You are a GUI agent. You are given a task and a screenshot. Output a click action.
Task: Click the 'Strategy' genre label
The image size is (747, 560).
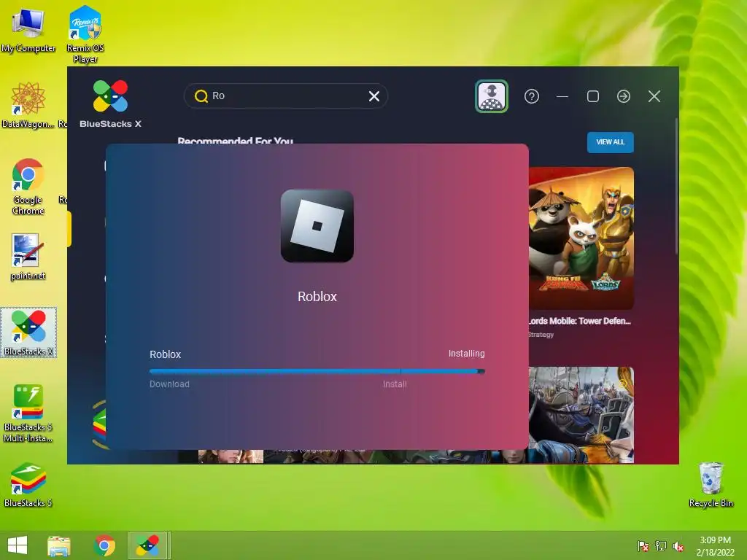(541, 335)
